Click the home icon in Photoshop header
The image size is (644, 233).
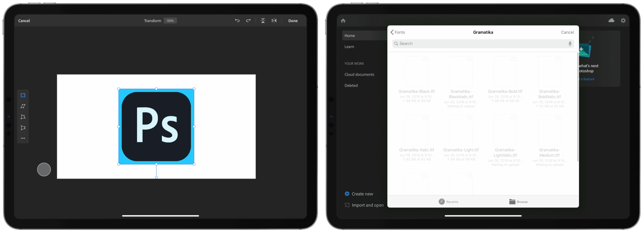(343, 21)
